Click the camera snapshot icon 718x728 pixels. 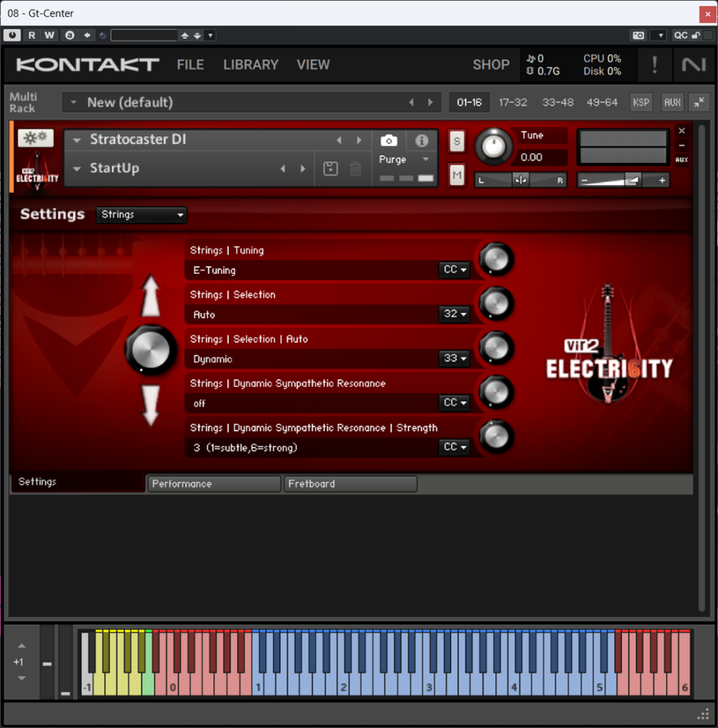[388, 141]
